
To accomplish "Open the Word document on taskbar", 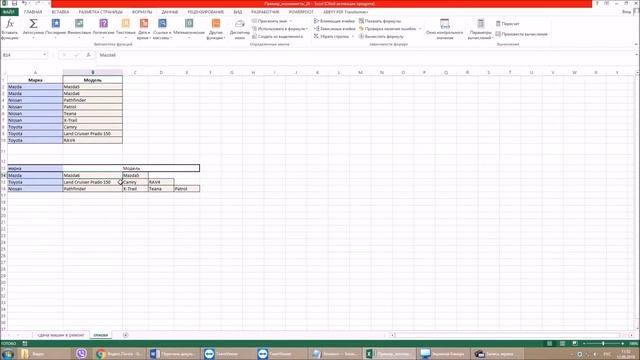I will pos(172,353).
